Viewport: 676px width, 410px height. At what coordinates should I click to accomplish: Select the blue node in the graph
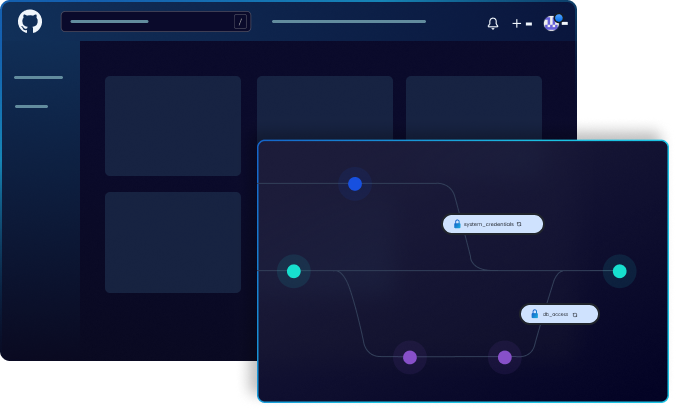point(354,184)
